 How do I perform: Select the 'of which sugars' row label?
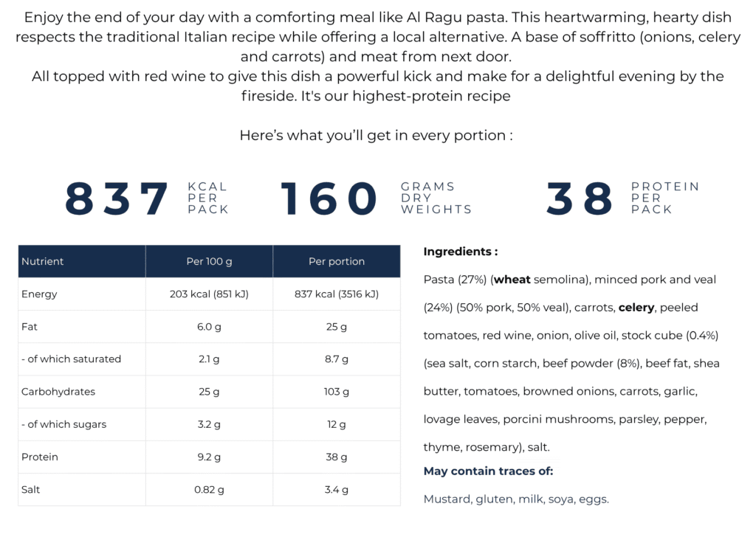[x=64, y=424]
